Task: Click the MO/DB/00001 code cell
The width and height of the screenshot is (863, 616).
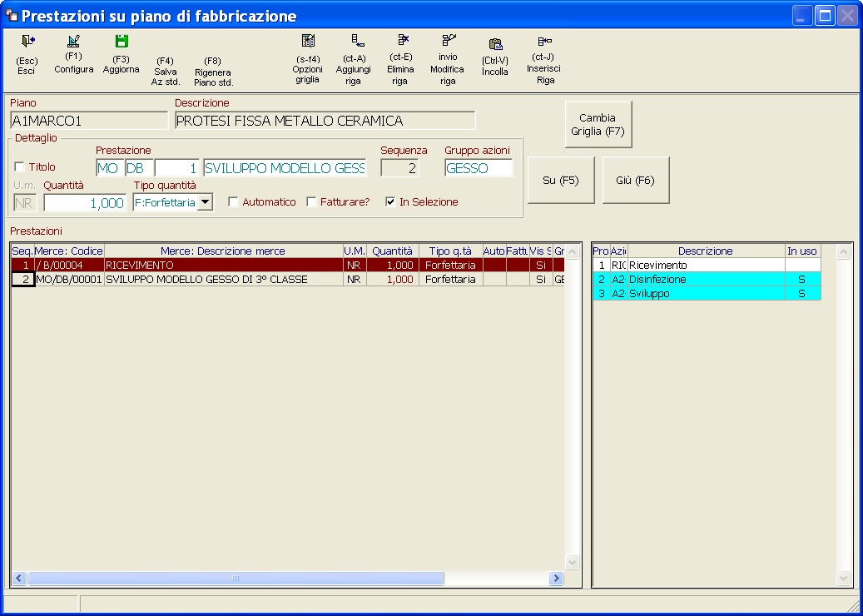Action: tap(69, 280)
